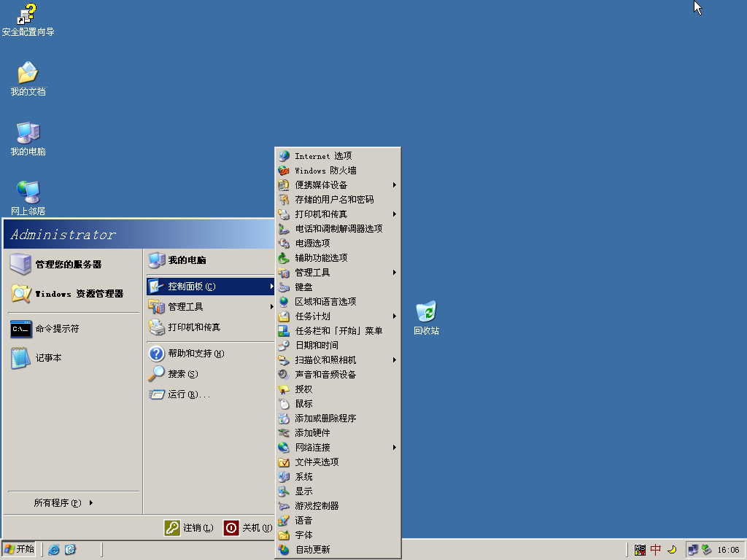Expand 所有程序 (P) programs list

click(63, 503)
